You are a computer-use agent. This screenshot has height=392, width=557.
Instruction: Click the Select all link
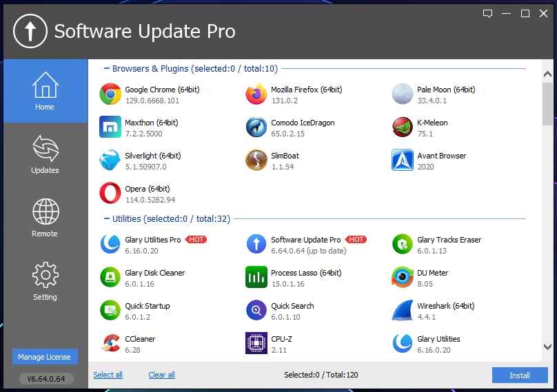108,375
